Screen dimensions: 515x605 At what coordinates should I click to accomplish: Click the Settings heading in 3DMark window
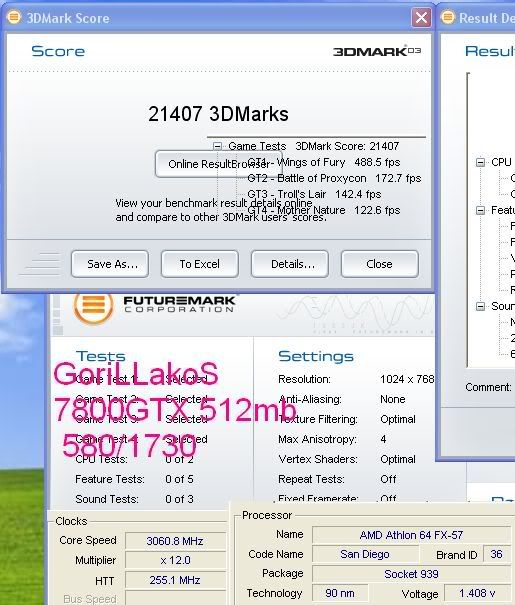coord(316,356)
